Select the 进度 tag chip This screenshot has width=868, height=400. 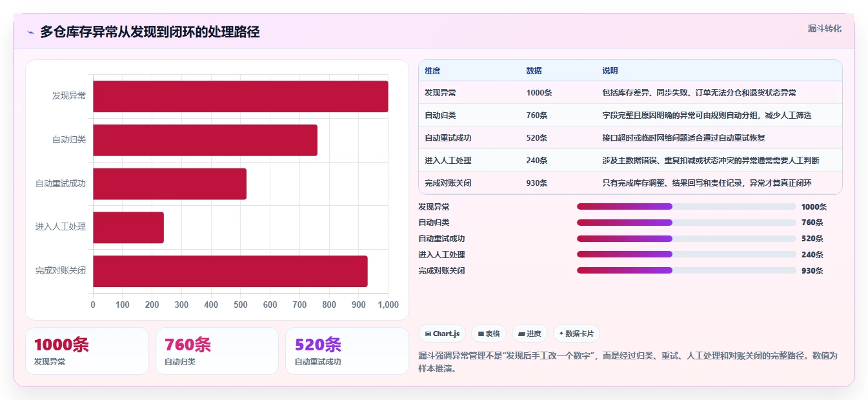tap(530, 334)
